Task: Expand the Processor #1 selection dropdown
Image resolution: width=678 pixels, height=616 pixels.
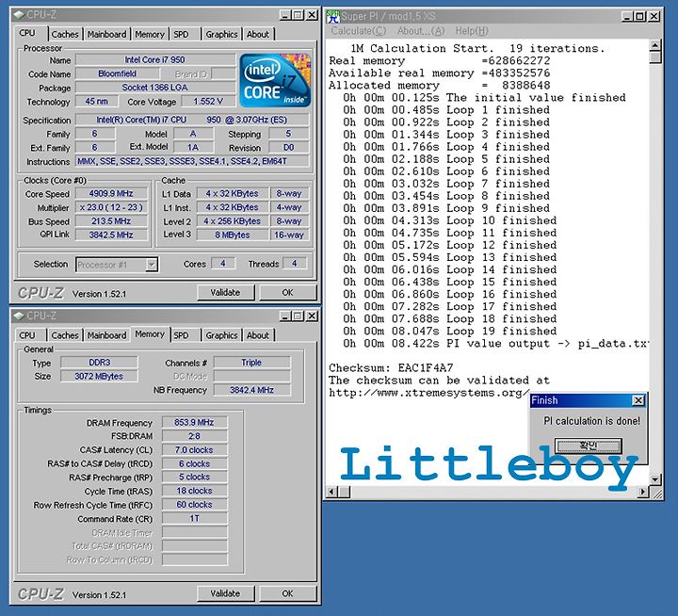Action: (x=152, y=265)
